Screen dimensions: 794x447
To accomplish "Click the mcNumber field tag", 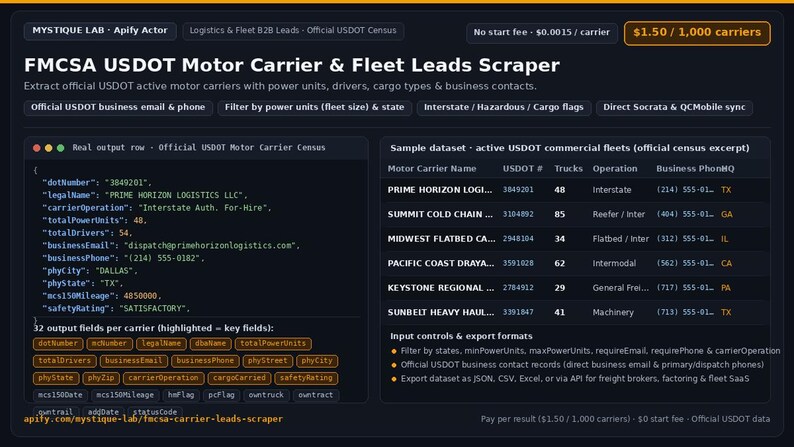I will click(109, 344).
